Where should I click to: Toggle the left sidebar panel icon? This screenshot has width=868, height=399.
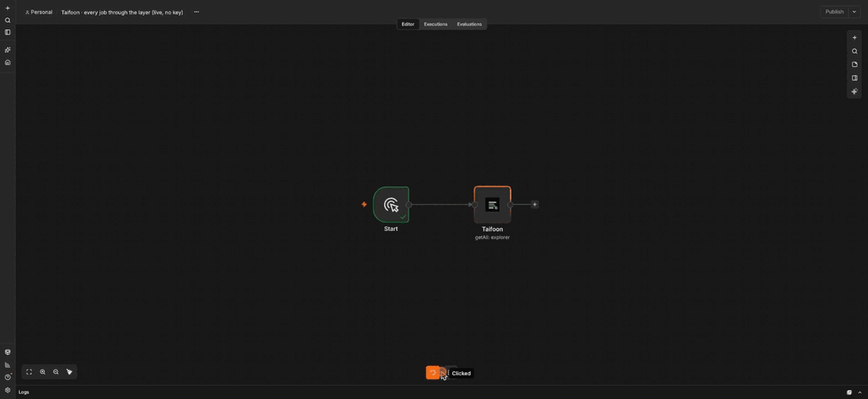pos(8,32)
